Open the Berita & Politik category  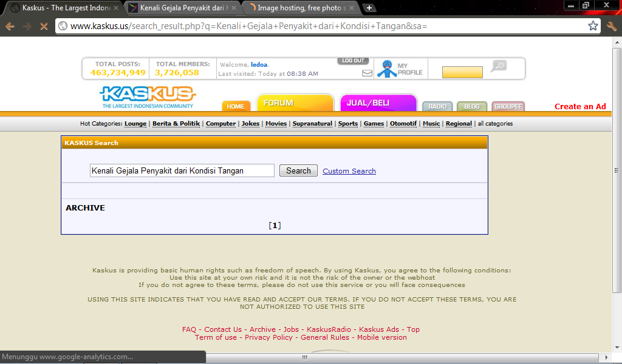click(x=176, y=124)
